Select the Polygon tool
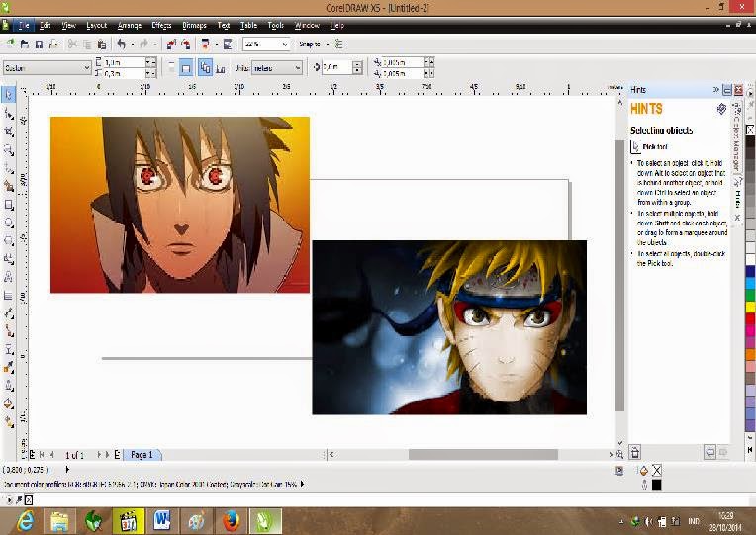This screenshot has height=535, width=756. 8,240
